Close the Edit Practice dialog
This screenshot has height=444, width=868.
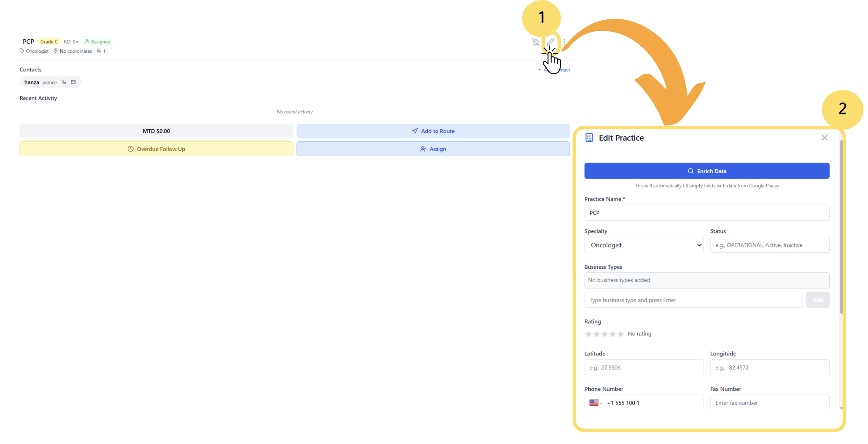(824, 138)
